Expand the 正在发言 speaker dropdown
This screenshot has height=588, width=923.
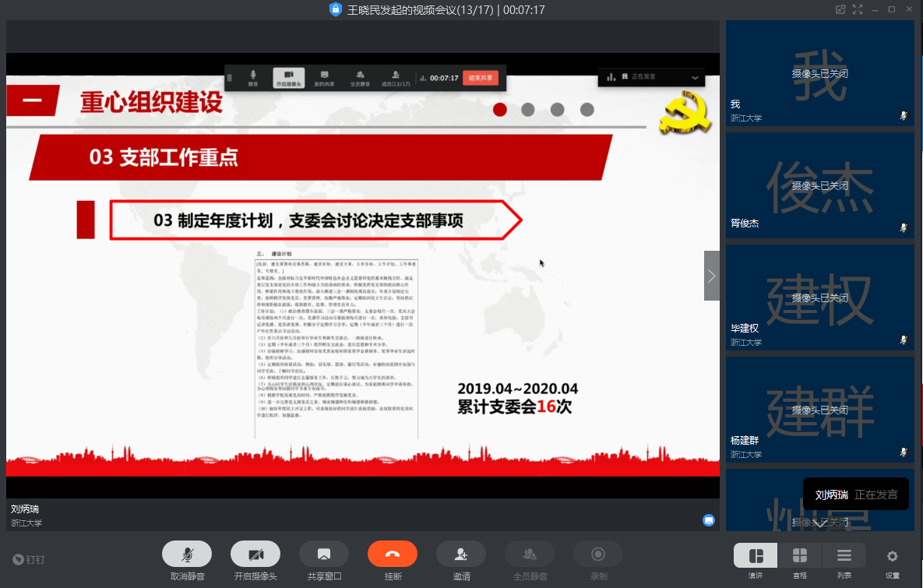coord(695,77)
